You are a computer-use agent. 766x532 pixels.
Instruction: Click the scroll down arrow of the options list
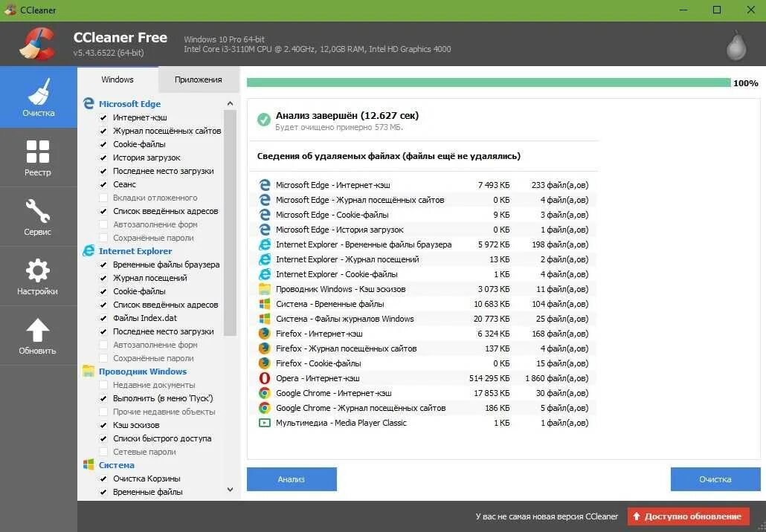tap(230, 490)
